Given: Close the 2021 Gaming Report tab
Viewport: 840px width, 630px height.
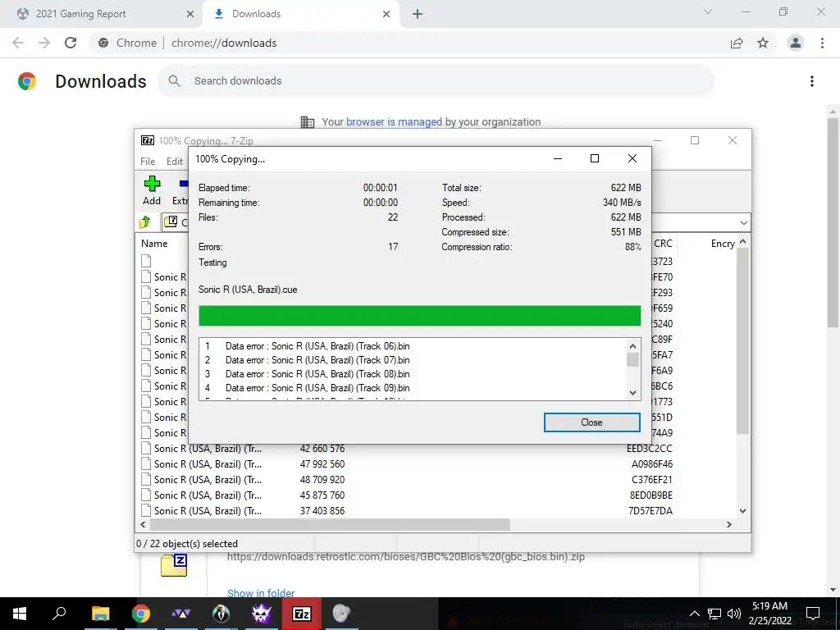Looking at the screenshot, I should (x=190, y=14).
